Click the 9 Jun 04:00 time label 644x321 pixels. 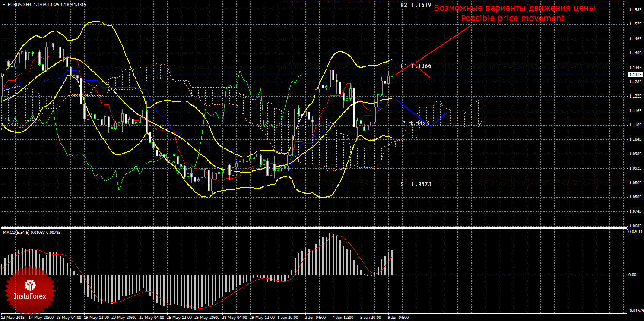point(398,318)
